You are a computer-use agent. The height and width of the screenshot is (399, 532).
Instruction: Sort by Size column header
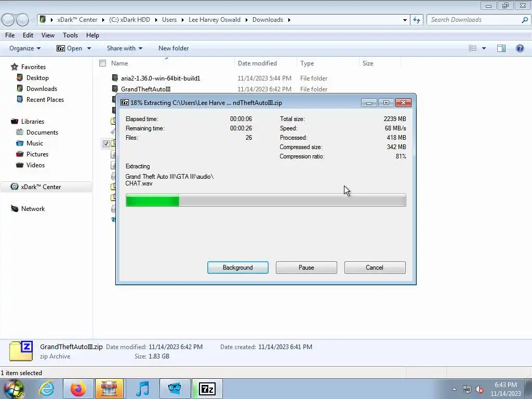pyautogui.click(x=380, y=63)
